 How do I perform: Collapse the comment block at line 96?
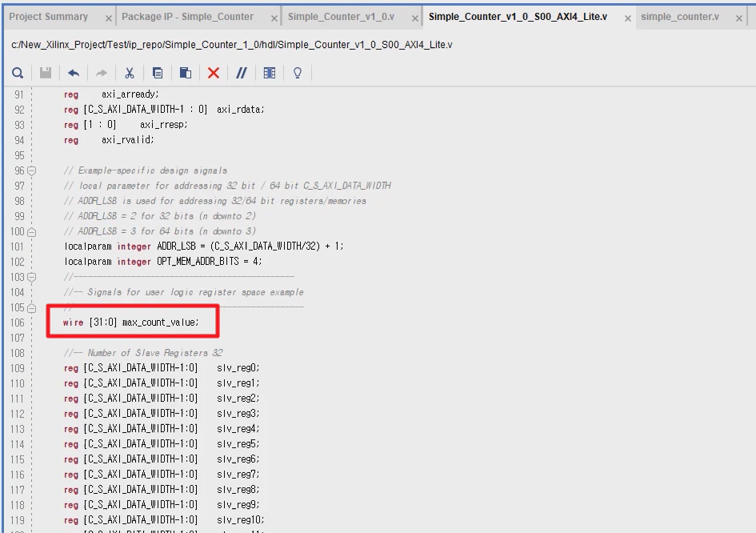[32, 170]
